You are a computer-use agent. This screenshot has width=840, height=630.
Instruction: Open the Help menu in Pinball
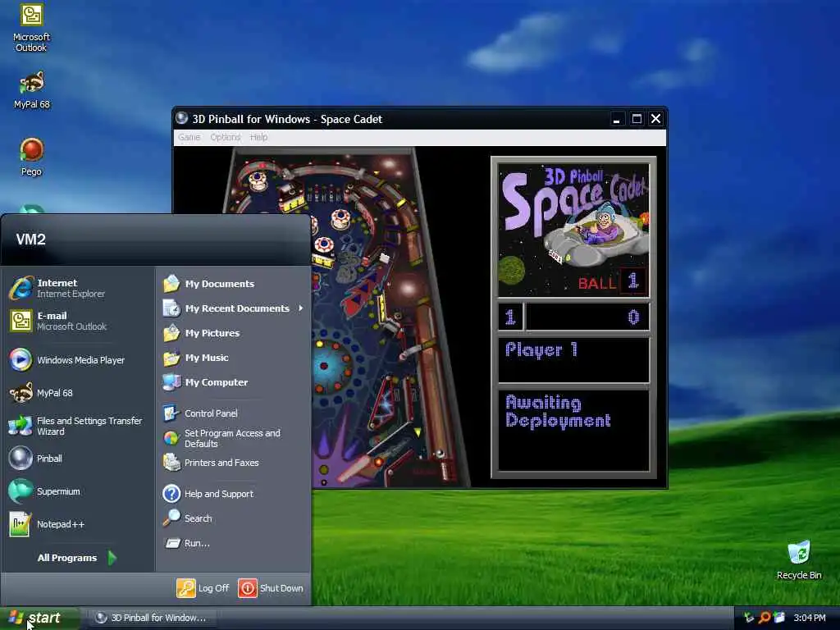[258, 137]
